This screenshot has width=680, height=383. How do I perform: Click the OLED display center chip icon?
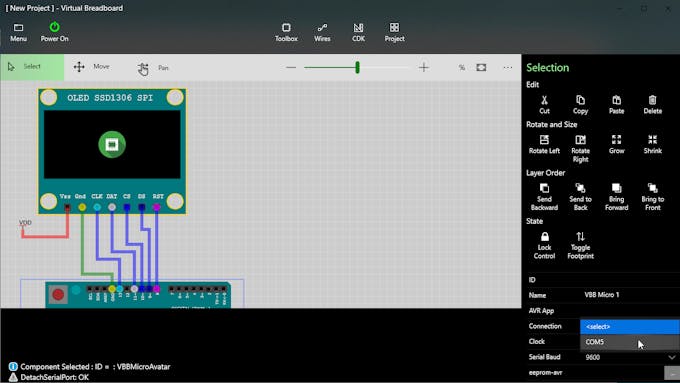pyautogui.click(x=112, y=144)
